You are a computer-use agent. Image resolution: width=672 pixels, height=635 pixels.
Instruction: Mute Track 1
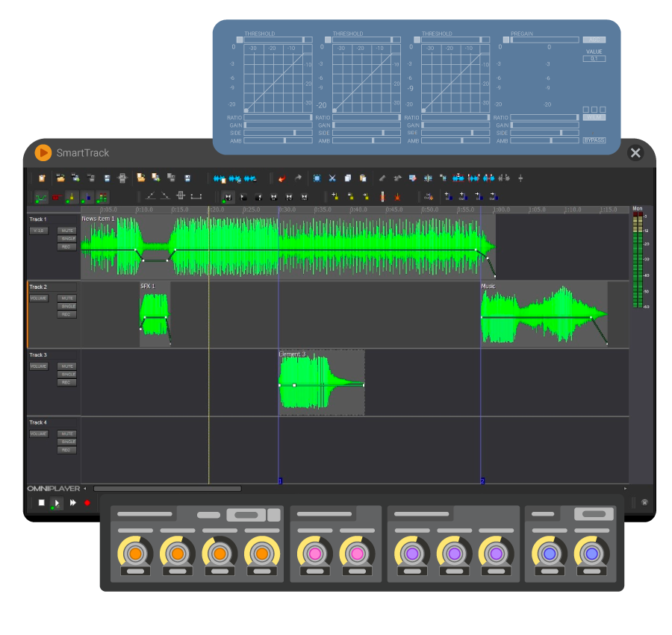pyautogui.click(x=67, y=231)
